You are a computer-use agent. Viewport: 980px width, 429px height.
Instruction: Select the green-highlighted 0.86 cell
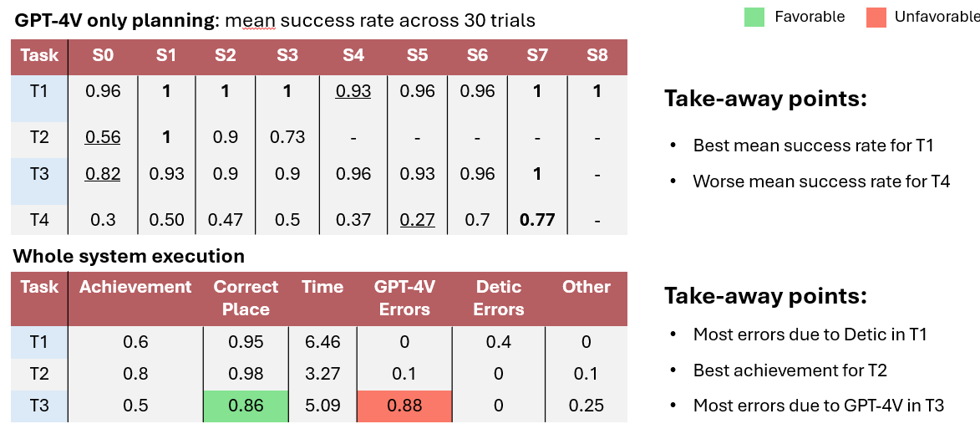point(246,406)
